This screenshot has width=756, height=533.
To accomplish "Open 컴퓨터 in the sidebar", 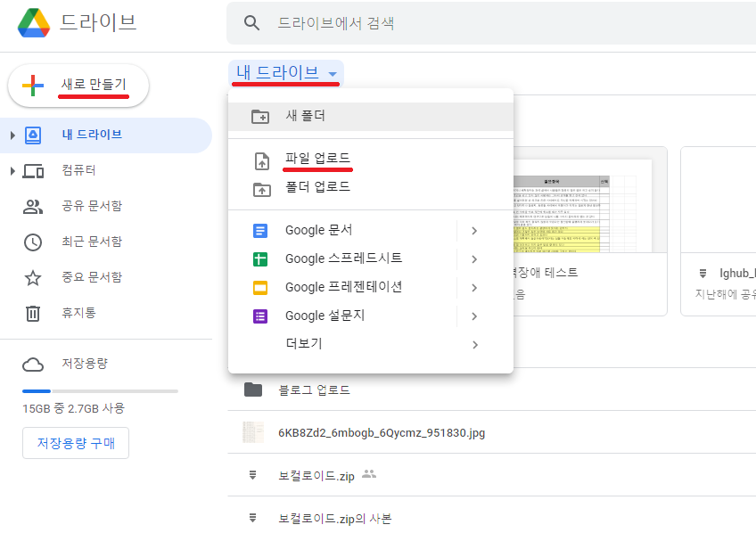I will click(78, 170).
